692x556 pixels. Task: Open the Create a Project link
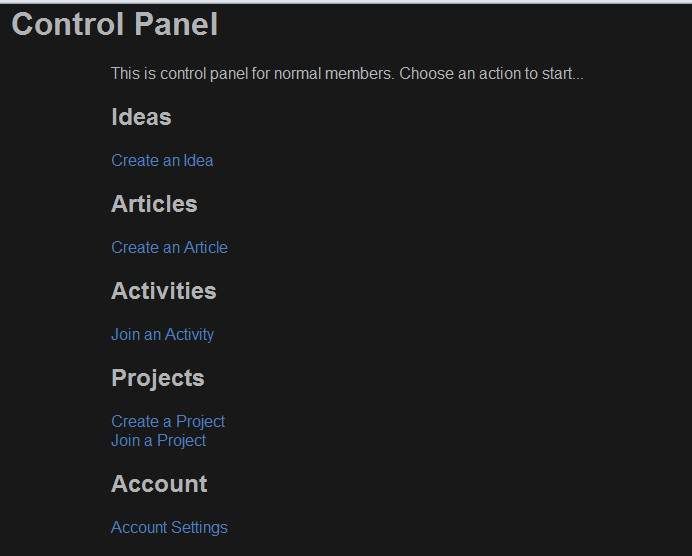168,422
